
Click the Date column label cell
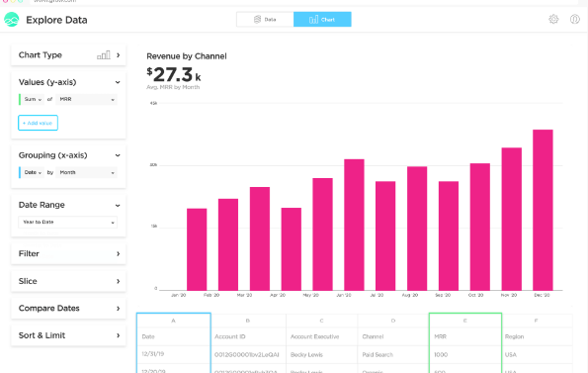point(174,336)
